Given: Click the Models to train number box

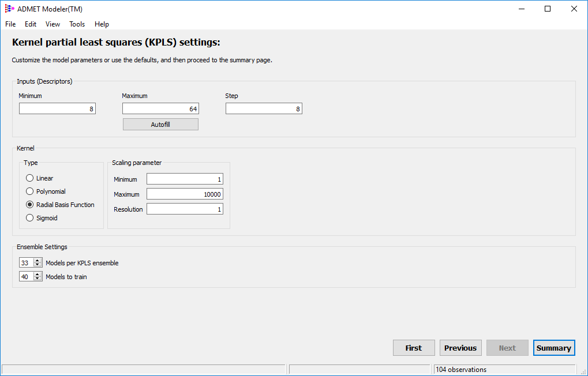Looking at the screenshot, I should 26,277.
